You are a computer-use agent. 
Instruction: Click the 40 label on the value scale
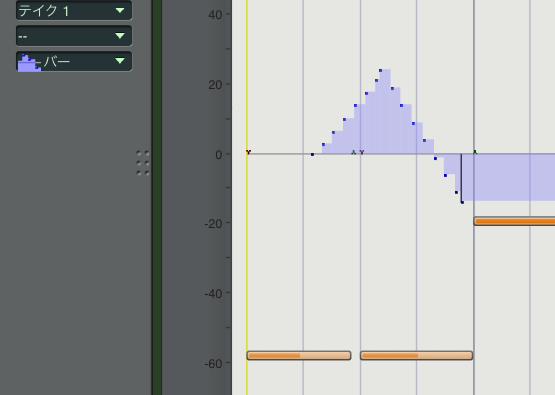[x=215, y=15]
